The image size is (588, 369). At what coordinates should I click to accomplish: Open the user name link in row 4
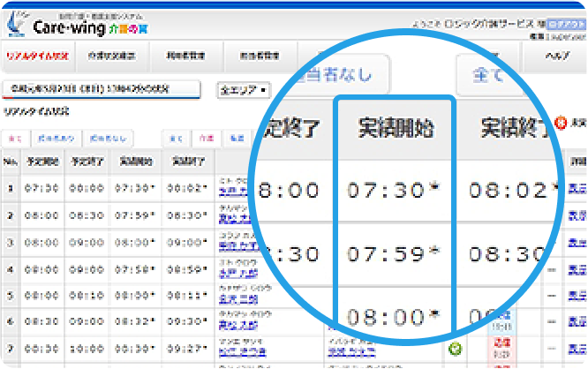(x=238, y=274)
